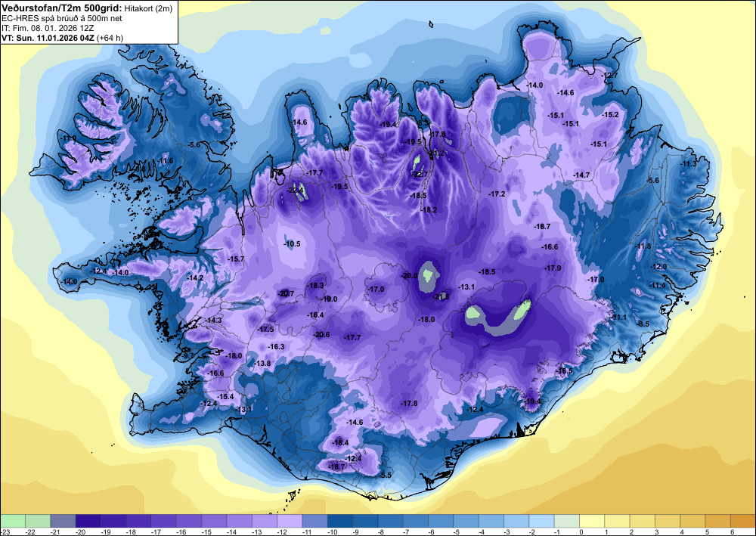756x536 pixels.
Task: Click the -17.0 label beside the -11.1 reading
Action: tap(596, 279)
